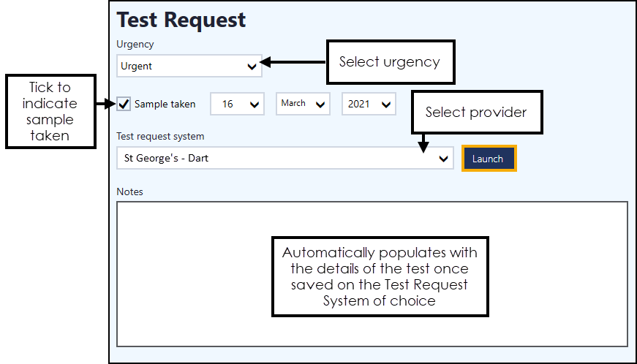Click the Test request system label
637x364 pixels.
click(x=160, y=137)
